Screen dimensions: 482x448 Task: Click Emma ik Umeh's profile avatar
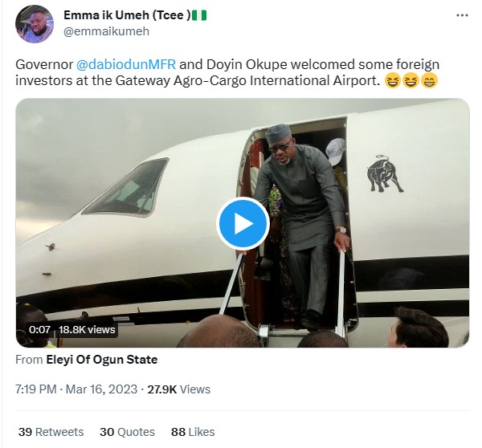(35, 24)
